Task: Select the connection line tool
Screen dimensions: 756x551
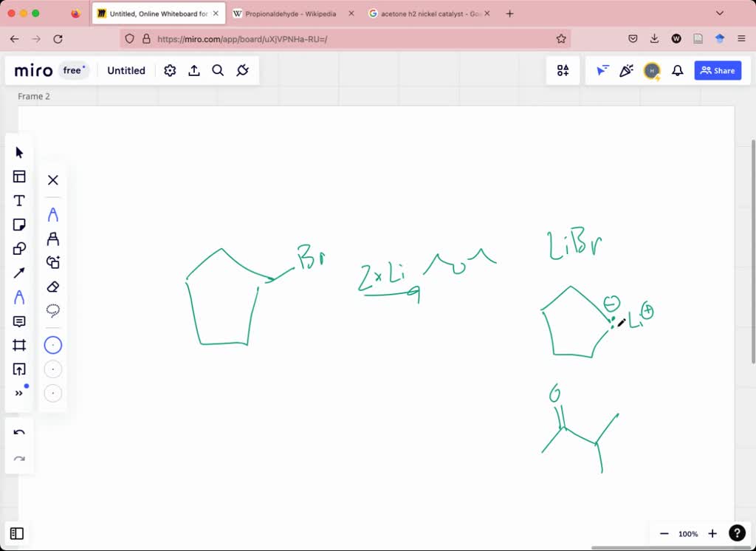Action: point(19,273)
